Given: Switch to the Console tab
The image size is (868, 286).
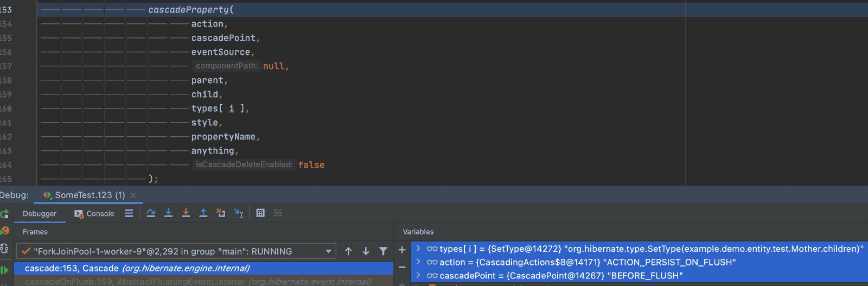Looking at the screenshot, I should pyautogui.click(x=94, y=214).
